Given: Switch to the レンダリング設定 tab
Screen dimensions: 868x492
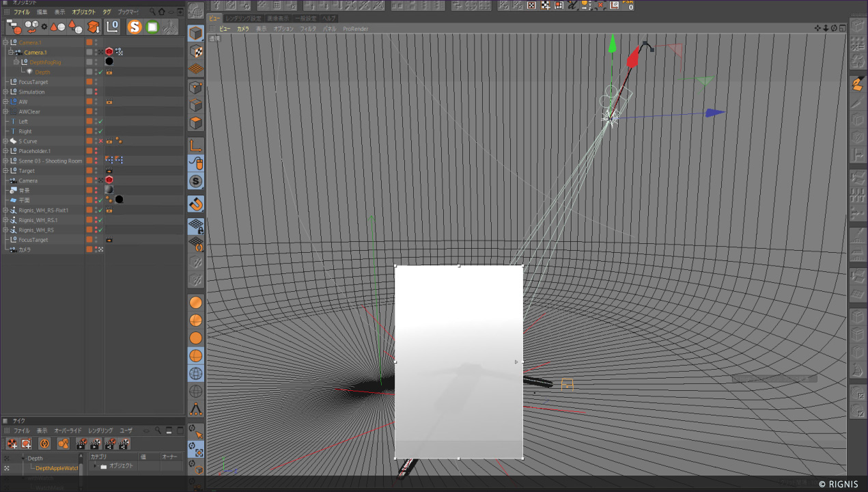Looking at the screenshot, I should click(x=243, y=18).
